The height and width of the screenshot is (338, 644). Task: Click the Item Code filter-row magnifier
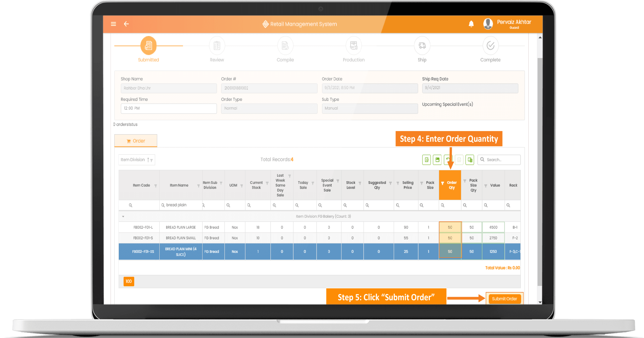(x=130, y=205)
